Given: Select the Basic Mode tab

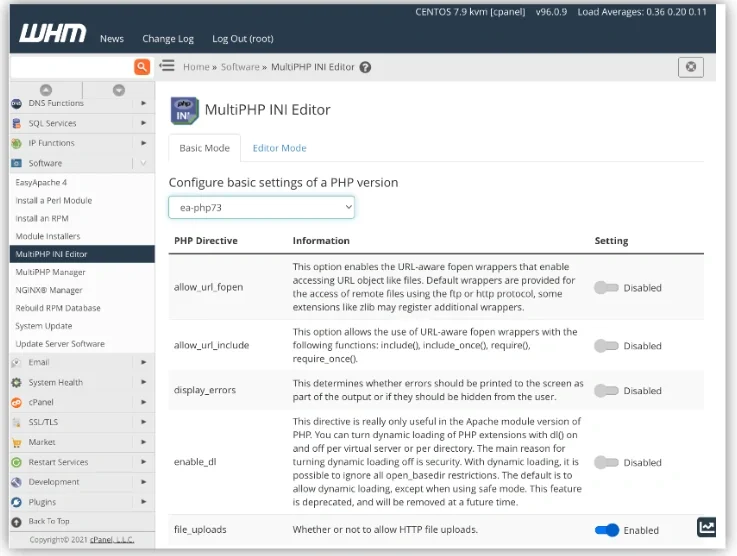Looking at the screenshot, I should click(204, 148).
